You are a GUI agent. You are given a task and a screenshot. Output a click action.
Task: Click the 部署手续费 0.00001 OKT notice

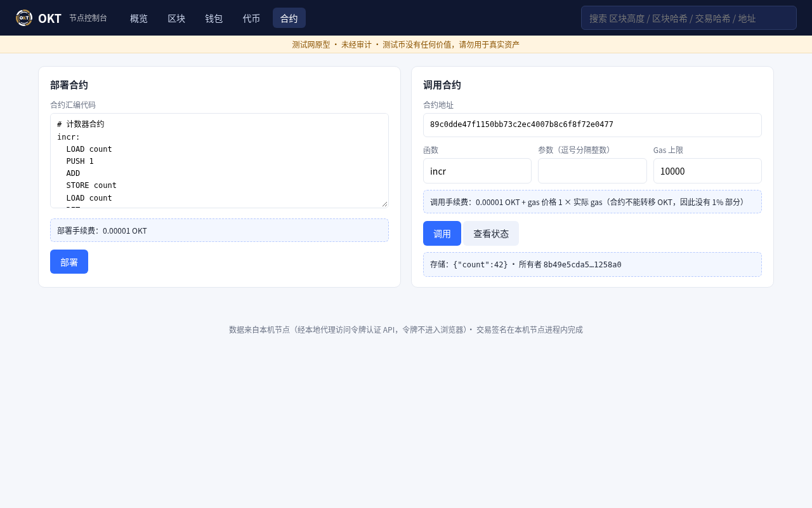pyautogui.click(x=219, y=231)
